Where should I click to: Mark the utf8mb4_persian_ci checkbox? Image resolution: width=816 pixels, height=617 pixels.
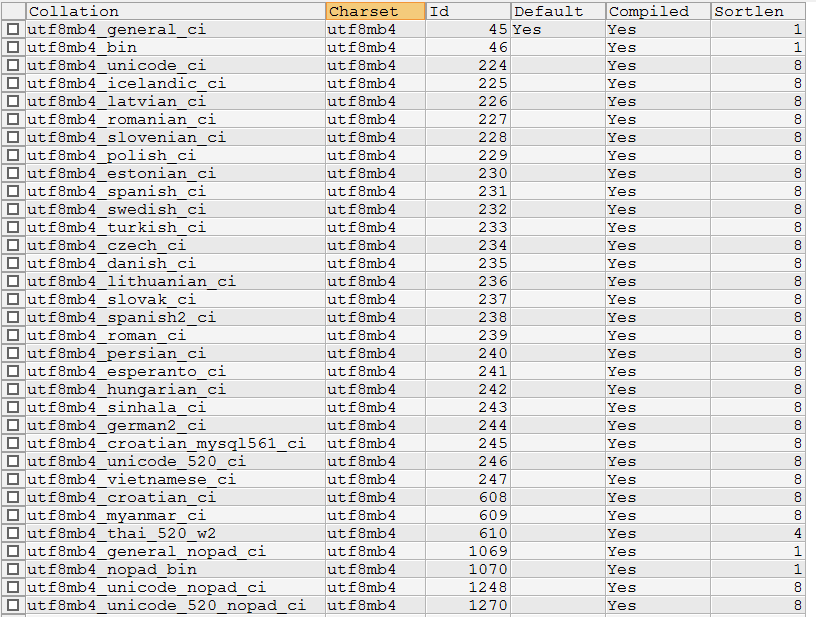click(13, 354)
